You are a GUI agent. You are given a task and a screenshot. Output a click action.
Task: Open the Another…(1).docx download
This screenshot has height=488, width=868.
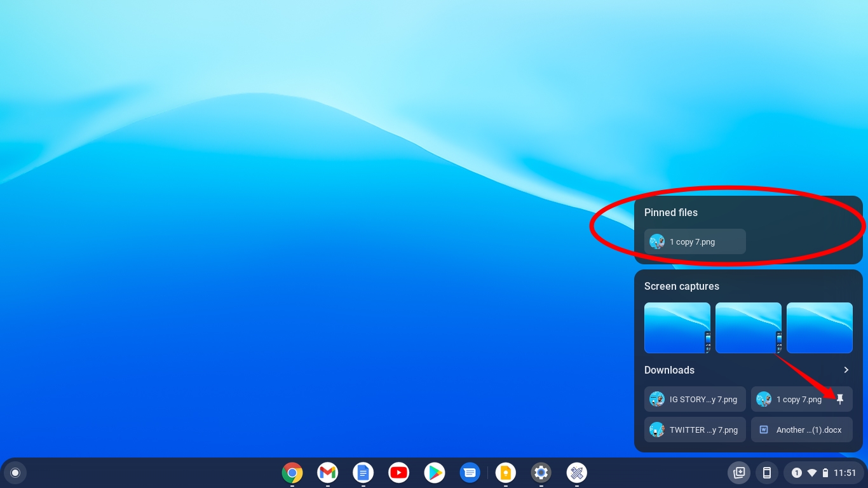[x=802, y=430]
